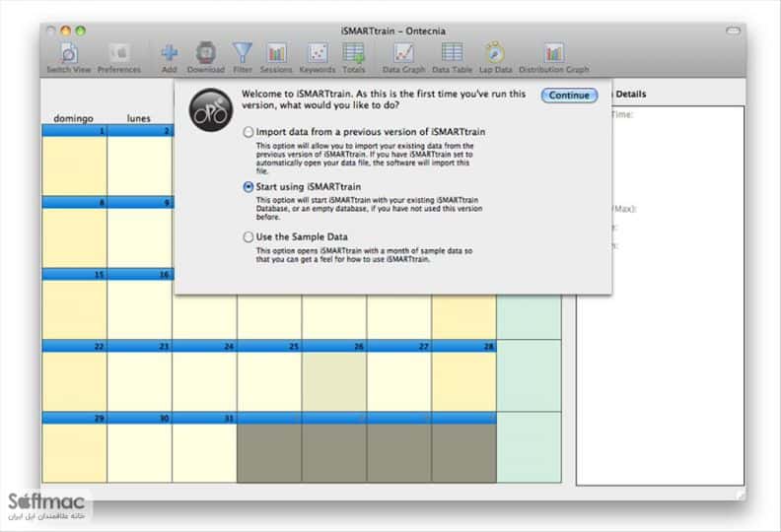Viewport: 781px width, 532px height.
Task: Click the Download watch icon
Action: [x=206, y=53]
